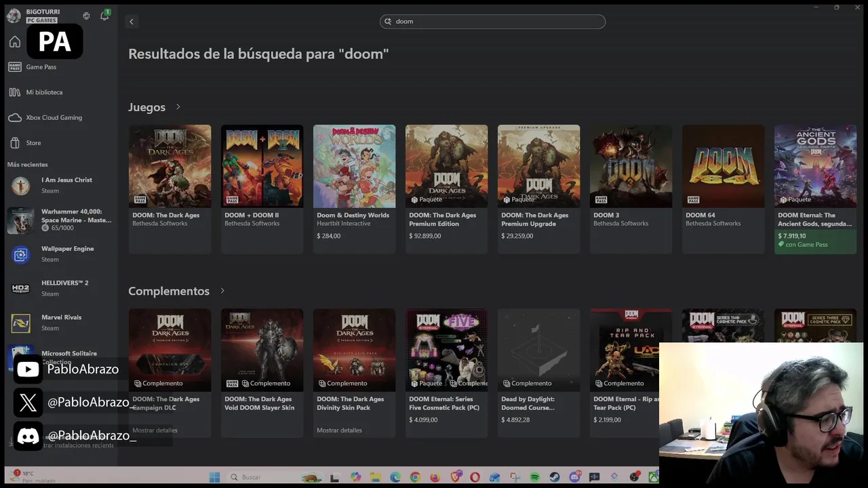This screenshot has width=868, height=488.
Task: Click the $ 4.099,00 price text
Action: pyautogui.click(x=423, y=420)
